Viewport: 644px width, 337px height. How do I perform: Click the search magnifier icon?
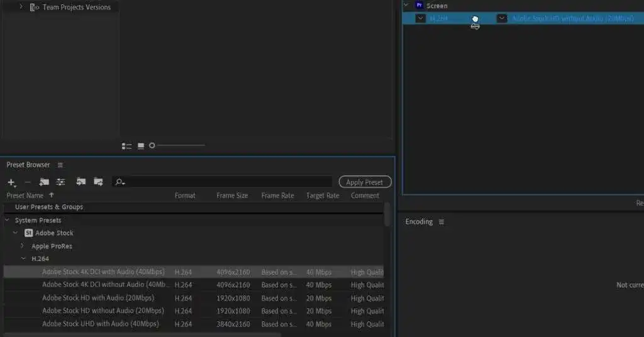(119, 182)
